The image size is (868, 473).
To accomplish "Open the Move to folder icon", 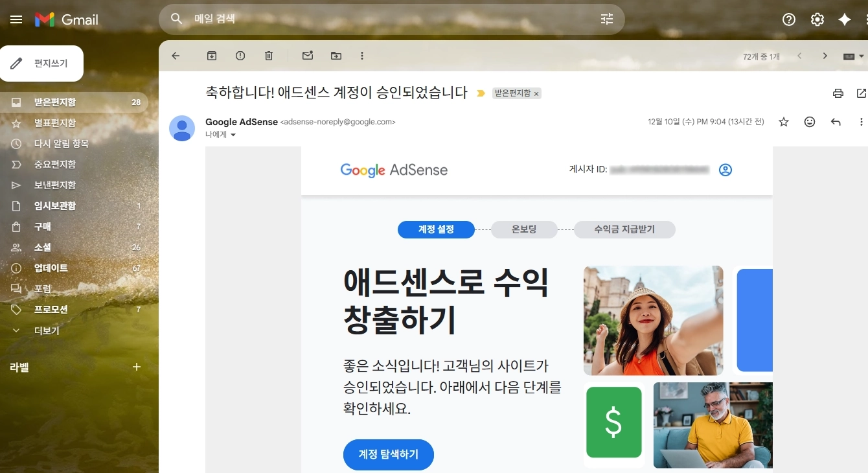I will tap(336, 56).
